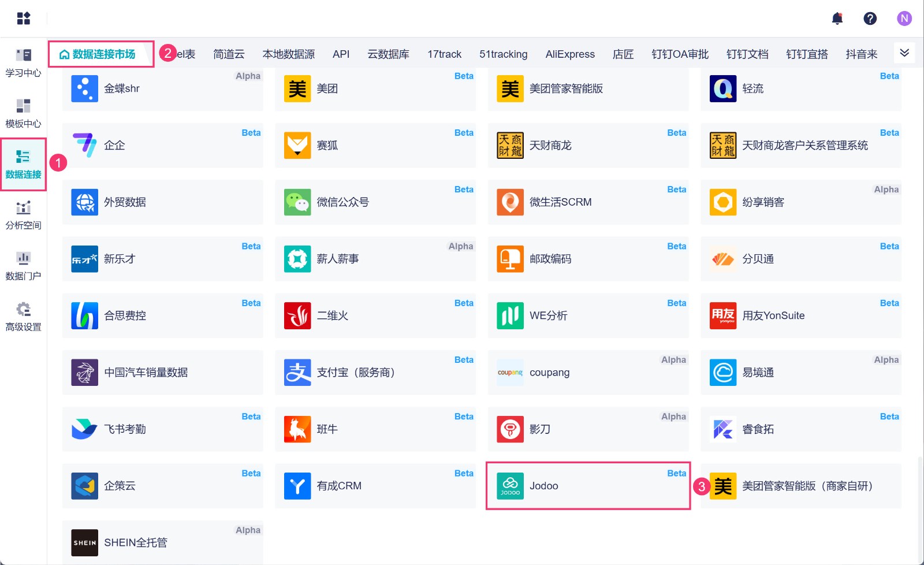Click the 微信公众号 connector icon

coord(297,202)
